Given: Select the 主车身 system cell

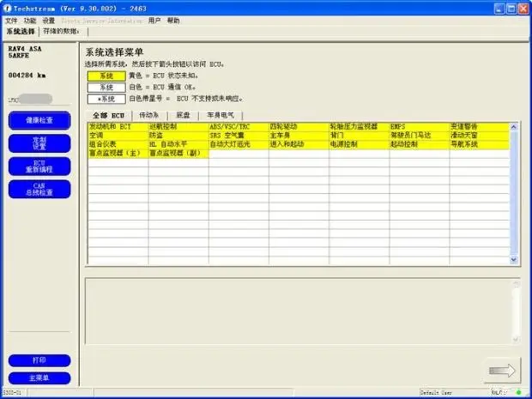Looking at the screenshot, I should [299, 136].
